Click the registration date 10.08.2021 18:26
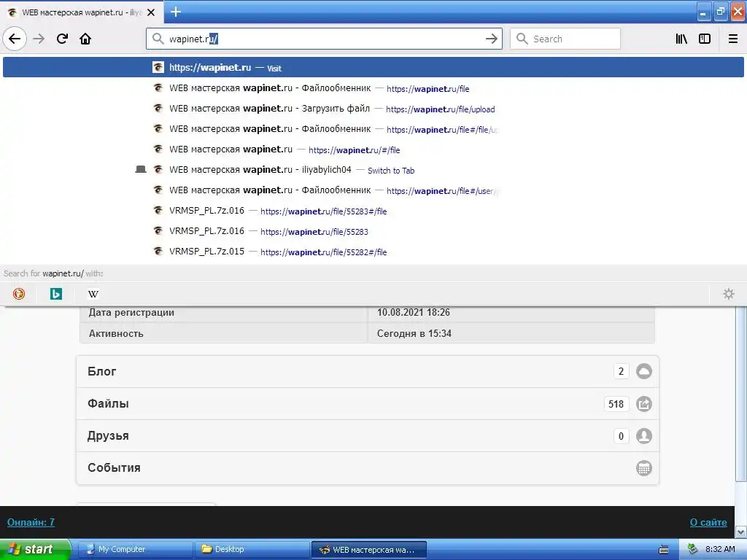This screenshot has width=747, height=560. point(413,312)
